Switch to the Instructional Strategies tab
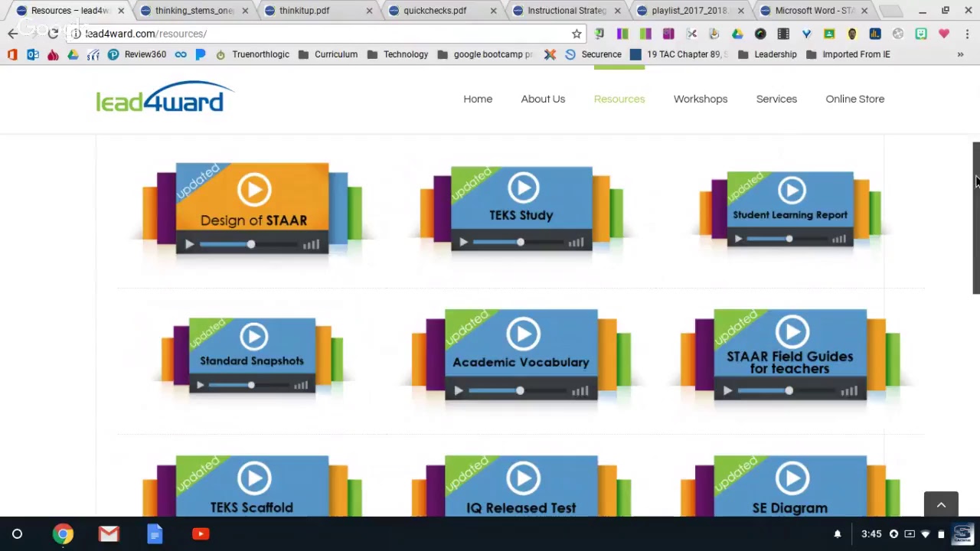The image size is (980, 551). pos(567,11)
